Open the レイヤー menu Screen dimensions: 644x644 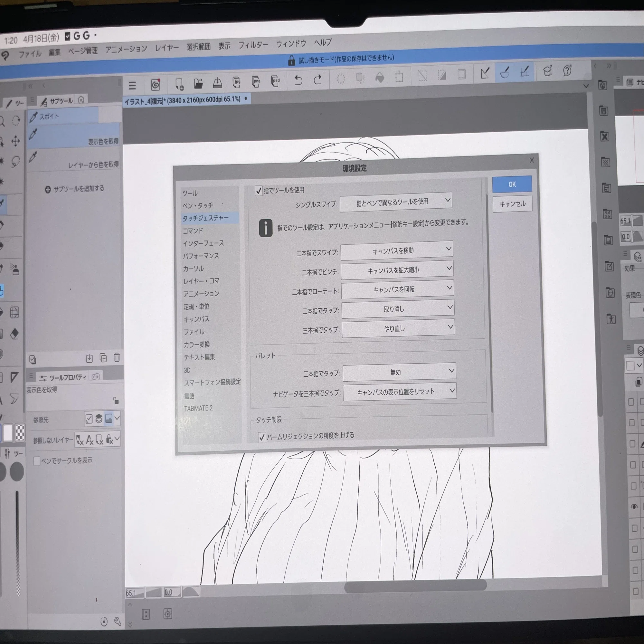[167, 48]
